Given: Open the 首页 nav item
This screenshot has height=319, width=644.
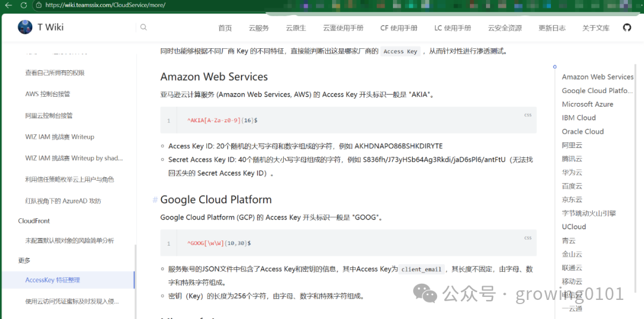Looking at the screenshot, I should [225, 28].
